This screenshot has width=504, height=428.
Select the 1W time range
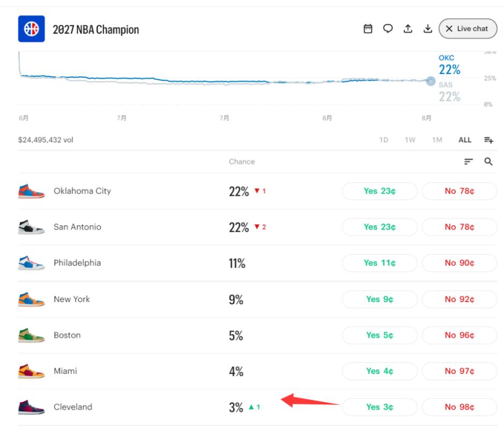pos(410,140)
